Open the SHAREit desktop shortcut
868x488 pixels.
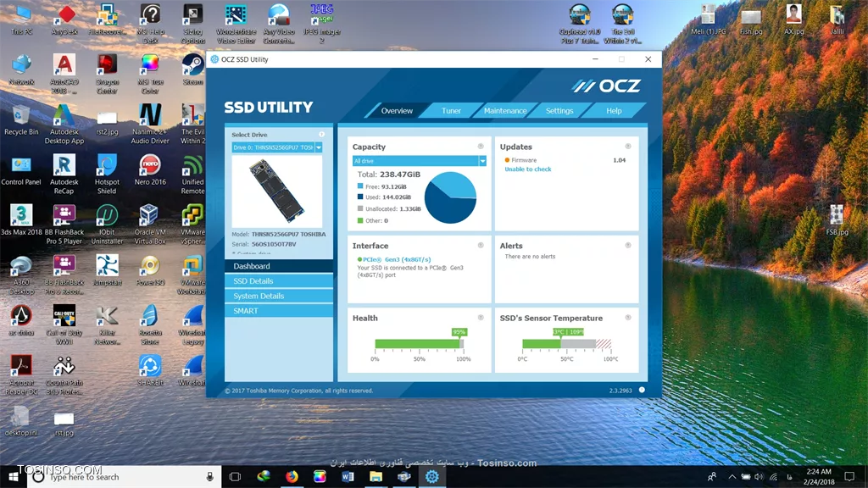pyautogui.click(x=150, y=371)
